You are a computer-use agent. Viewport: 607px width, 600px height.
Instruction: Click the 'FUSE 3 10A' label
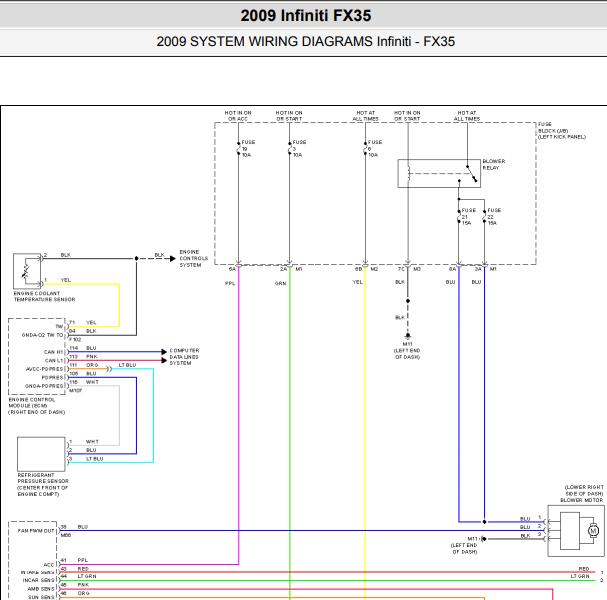(x=299, y=149)
